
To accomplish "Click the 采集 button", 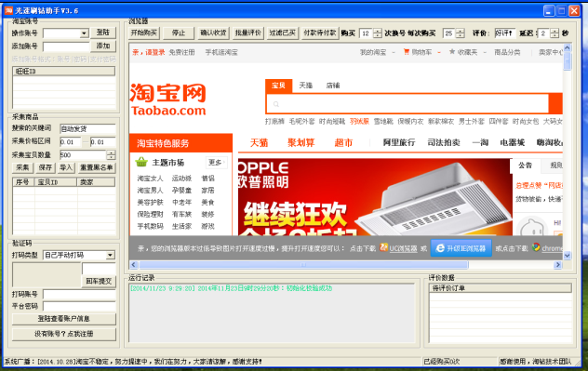I will tap(22, 168).
